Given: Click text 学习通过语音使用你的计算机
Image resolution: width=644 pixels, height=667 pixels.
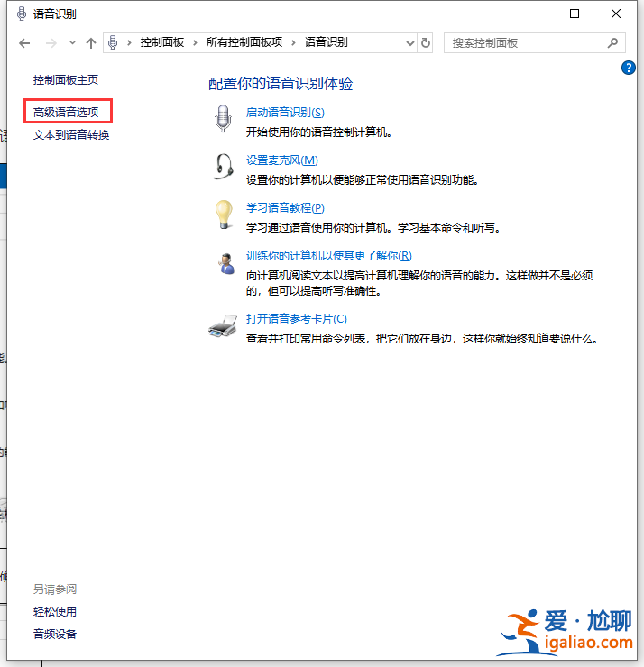Looking at the screenshot, I should pyautogui.click(x=317, y=227).
